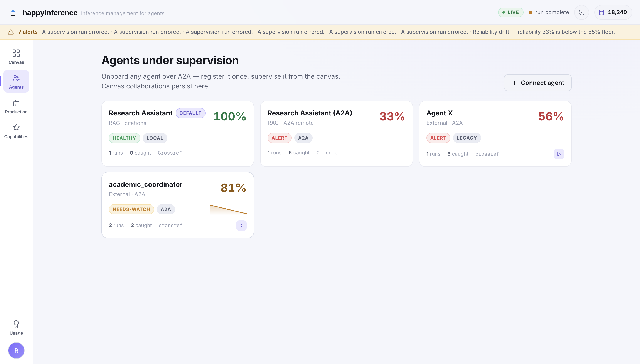
Task: Click 6 caught on Agent X card
Action: click(x=458, y=154)
